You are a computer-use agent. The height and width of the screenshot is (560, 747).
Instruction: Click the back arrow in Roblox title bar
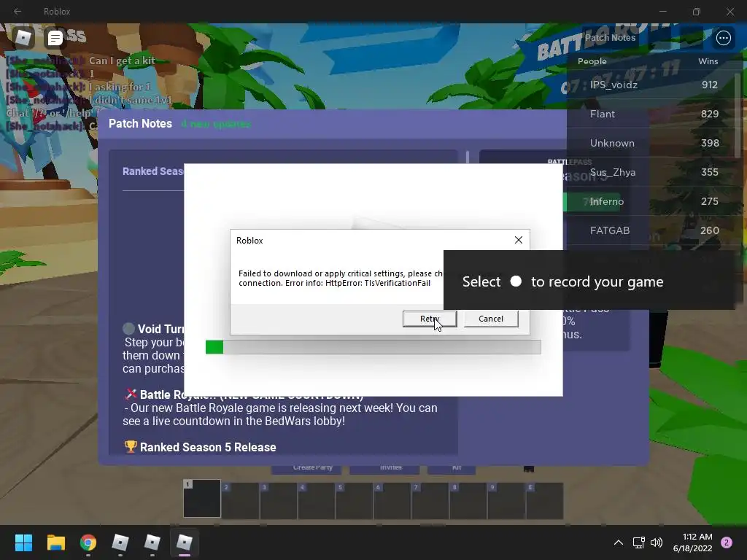[18, 11]
